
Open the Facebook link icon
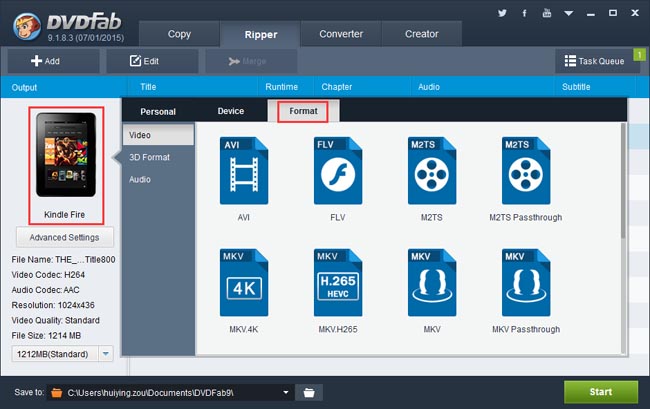pyautogui.click(x=524, y=13)
